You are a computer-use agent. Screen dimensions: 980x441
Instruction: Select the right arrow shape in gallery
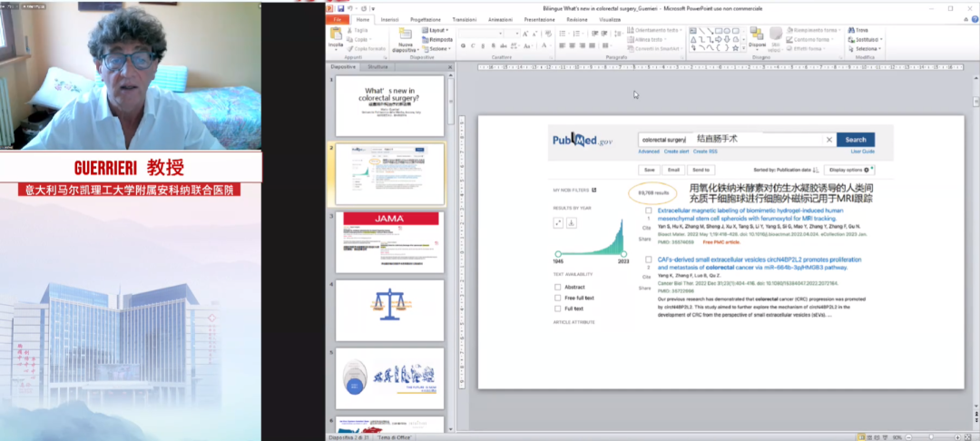719,39
